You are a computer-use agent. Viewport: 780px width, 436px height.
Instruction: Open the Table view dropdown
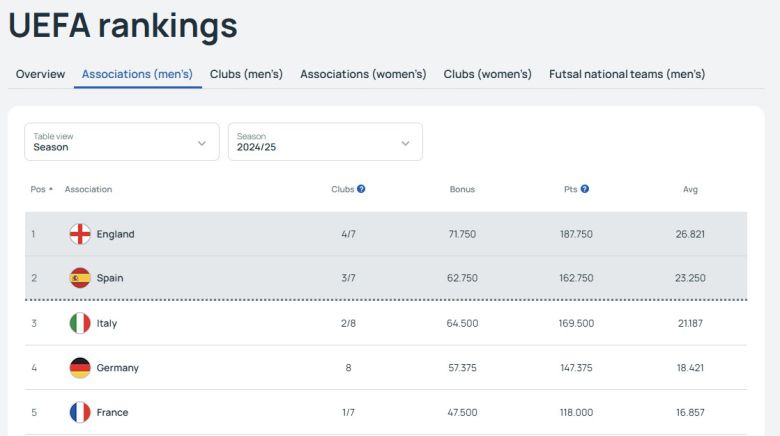click(121, 142)
